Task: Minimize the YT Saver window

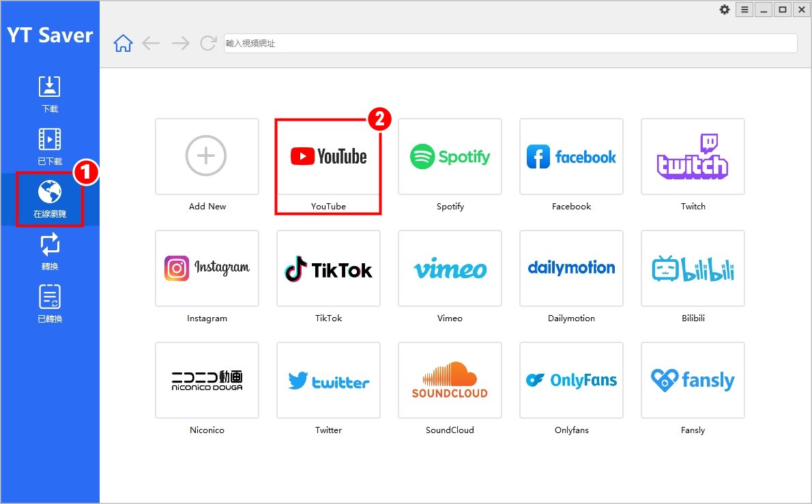Action: (x=764, y=10)
